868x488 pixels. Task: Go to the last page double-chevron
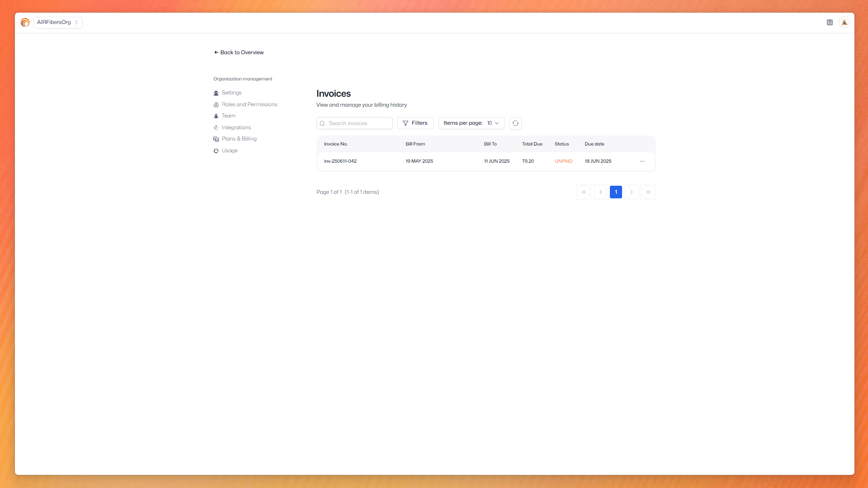click(x=648, y=192)
